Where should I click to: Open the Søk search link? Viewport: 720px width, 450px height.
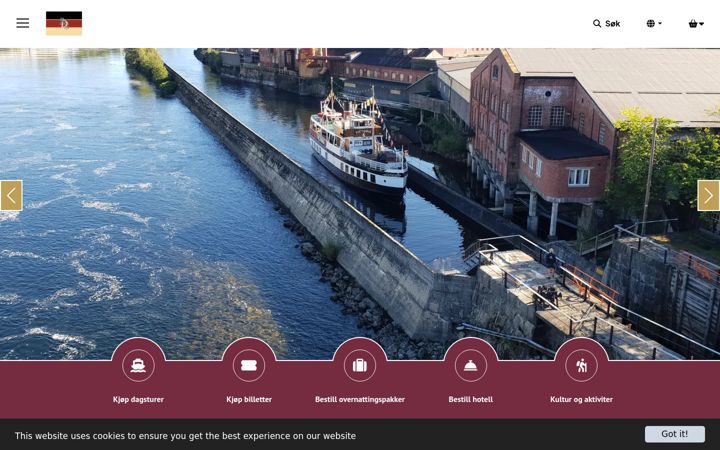pos(607,23)
